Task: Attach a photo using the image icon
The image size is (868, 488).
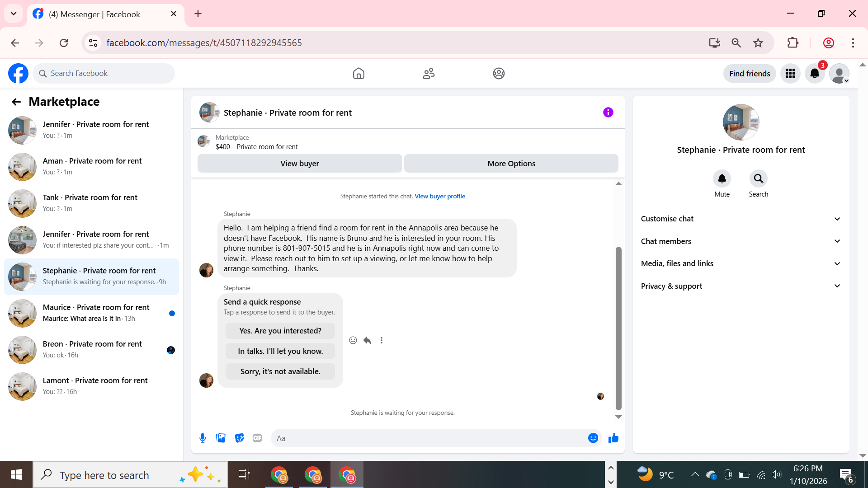Action: point(221,438)
